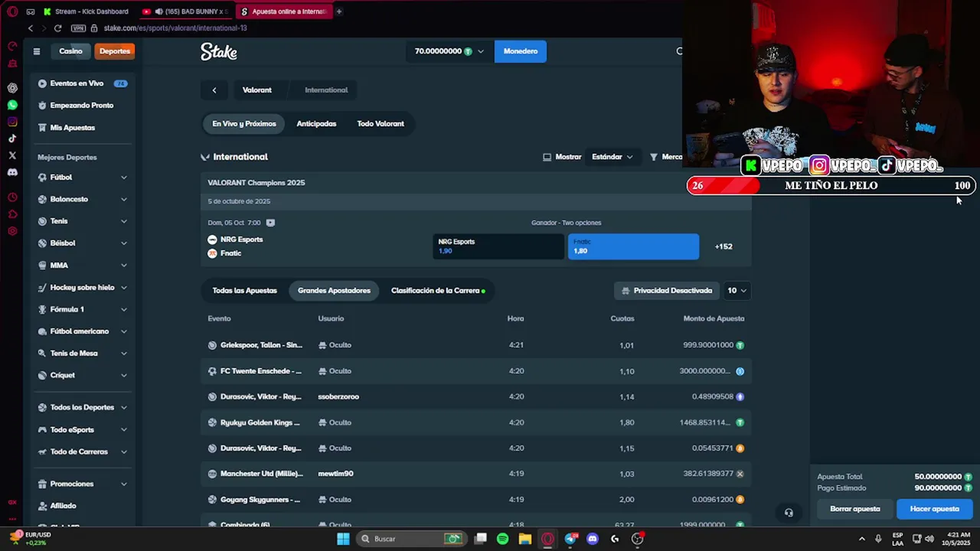Click the Windows Start button
The width and height of the screenshot is (980, 551).
343,539
